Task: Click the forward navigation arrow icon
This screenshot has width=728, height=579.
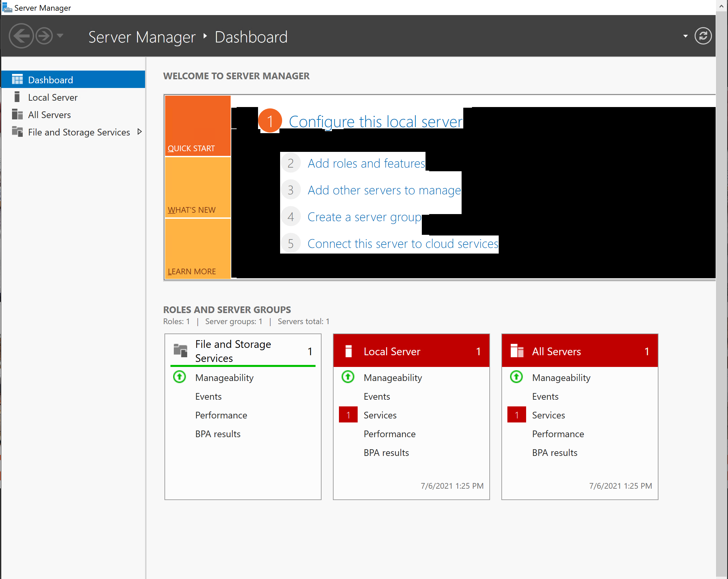Action: (44, 35)
